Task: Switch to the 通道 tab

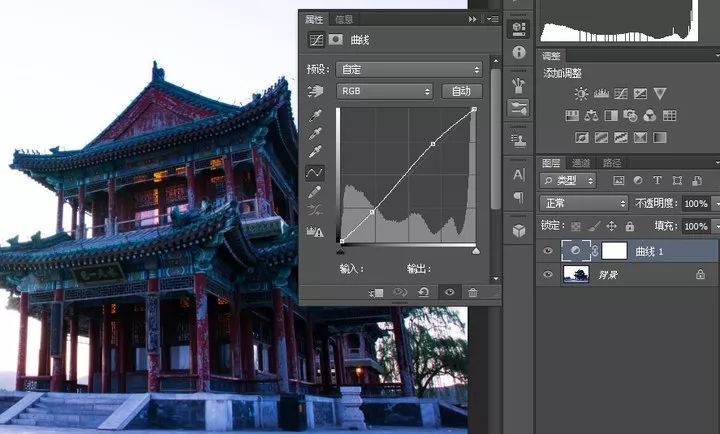Action: click(581, 162)
